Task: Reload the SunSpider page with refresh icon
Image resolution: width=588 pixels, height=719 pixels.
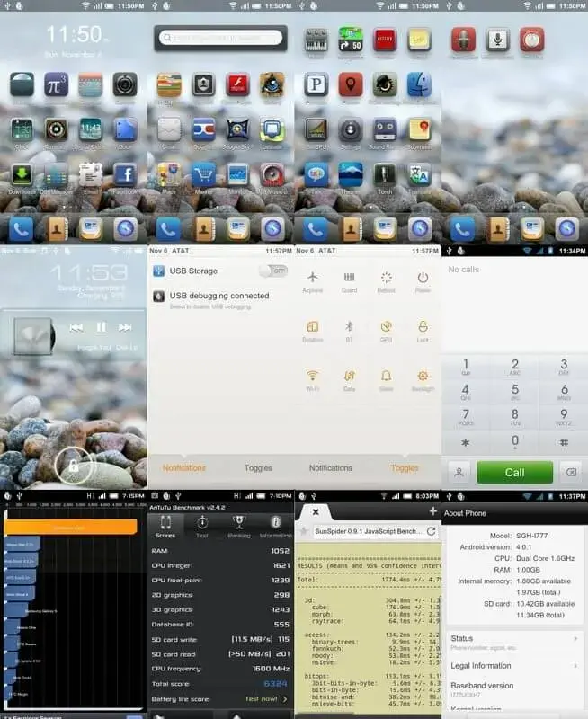Action: pyautogui.click(x=431, y=531)
